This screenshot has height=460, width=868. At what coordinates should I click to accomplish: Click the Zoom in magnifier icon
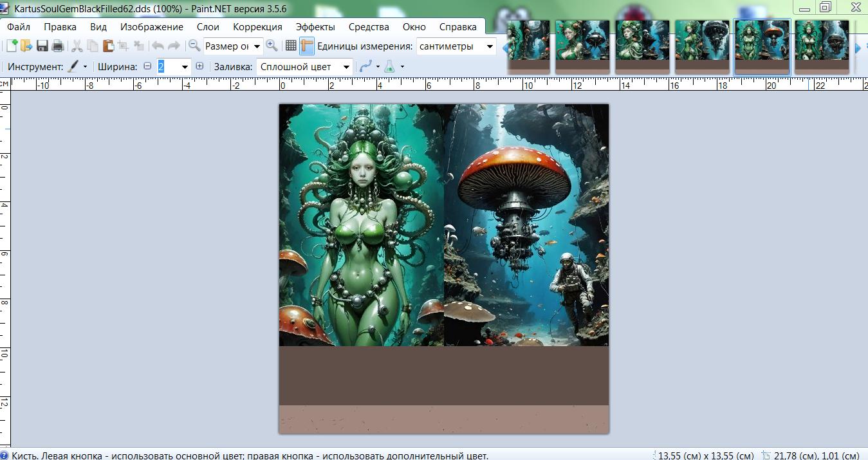(x=272, y=46)
